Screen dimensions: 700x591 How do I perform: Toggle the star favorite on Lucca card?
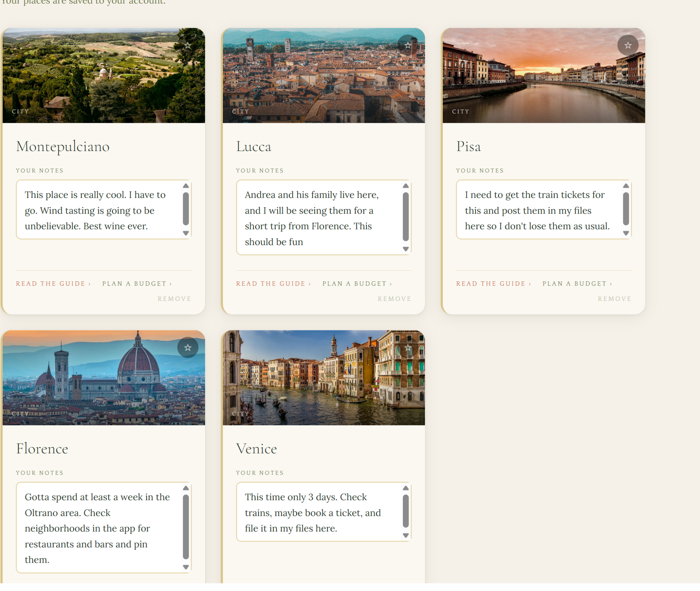click(408, 45)
